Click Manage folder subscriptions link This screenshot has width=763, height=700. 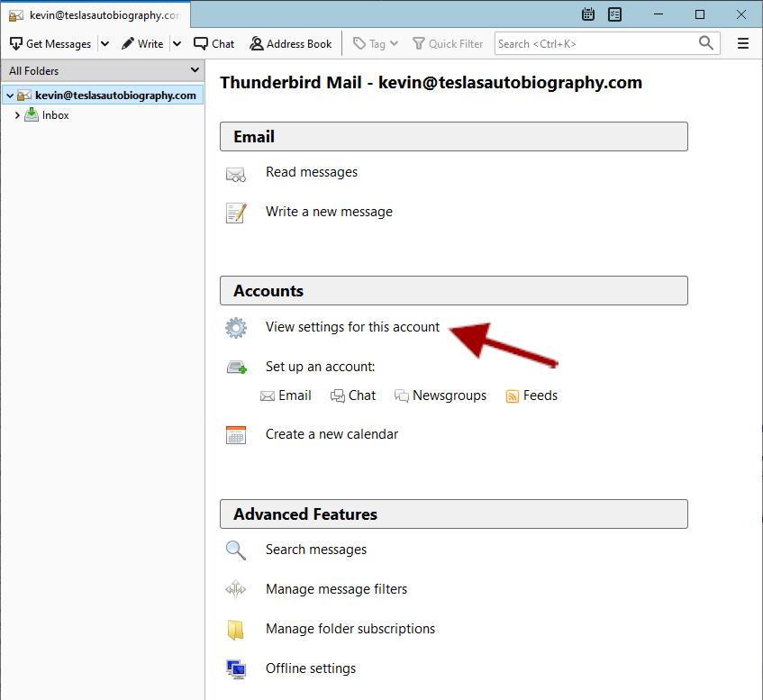(350, 629)
